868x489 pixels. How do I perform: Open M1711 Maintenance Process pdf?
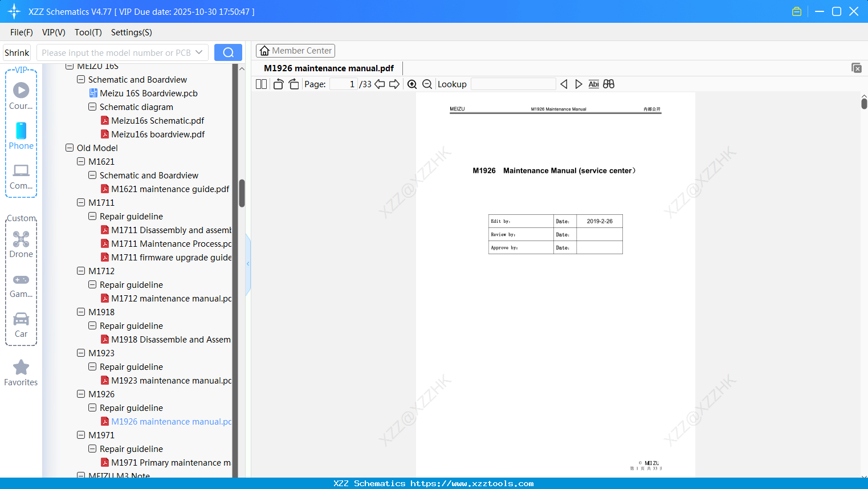(x=166, y=244)
